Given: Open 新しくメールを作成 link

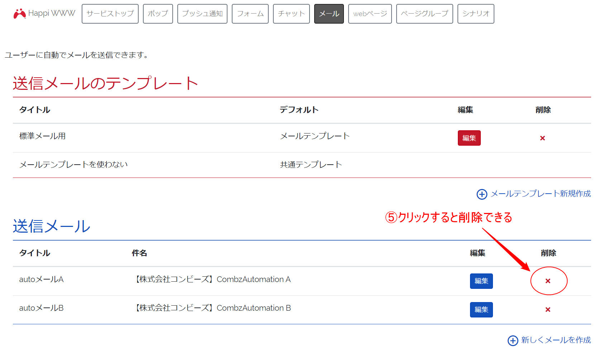Looking at the screenshot, I should click(556, 340).
